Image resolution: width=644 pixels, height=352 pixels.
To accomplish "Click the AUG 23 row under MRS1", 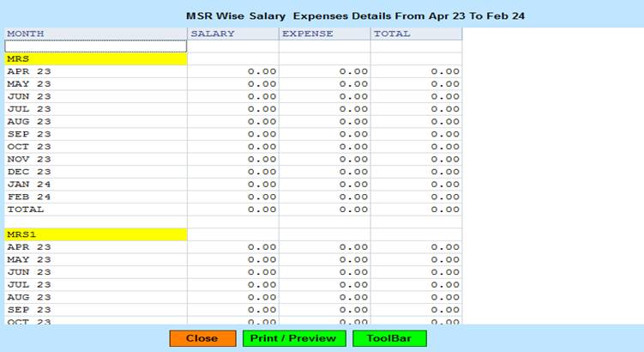I will 29,297.
